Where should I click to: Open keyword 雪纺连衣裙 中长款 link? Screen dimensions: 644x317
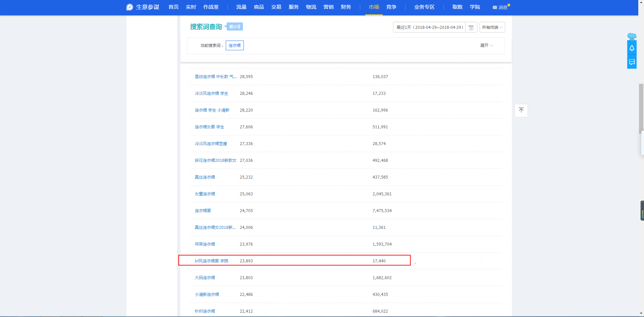[x=216, y=77]
